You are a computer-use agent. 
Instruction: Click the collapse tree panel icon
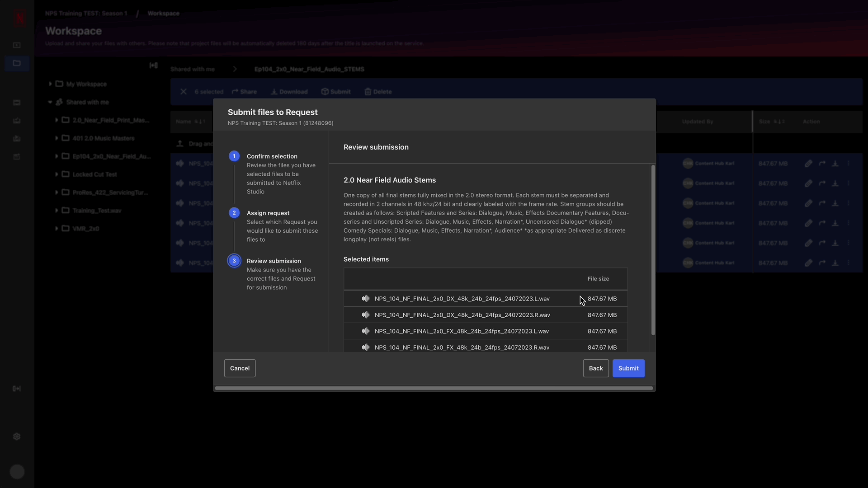point(154,66)
